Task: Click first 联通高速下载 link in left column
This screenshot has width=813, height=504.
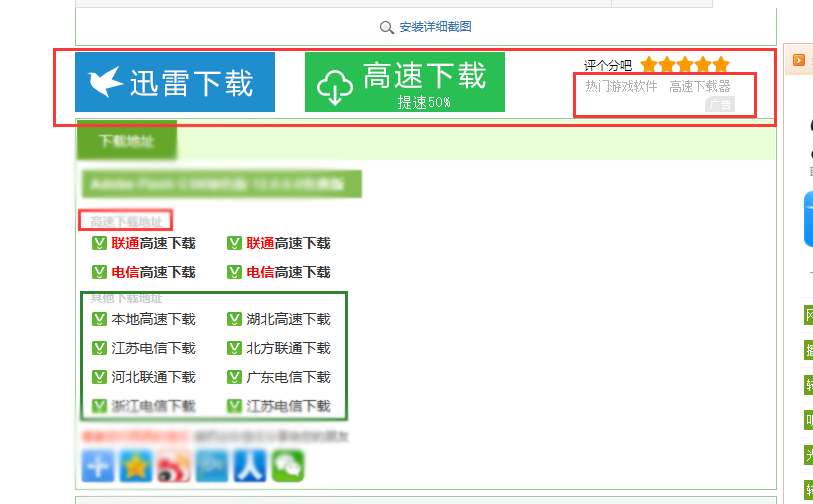Action: 153,243
